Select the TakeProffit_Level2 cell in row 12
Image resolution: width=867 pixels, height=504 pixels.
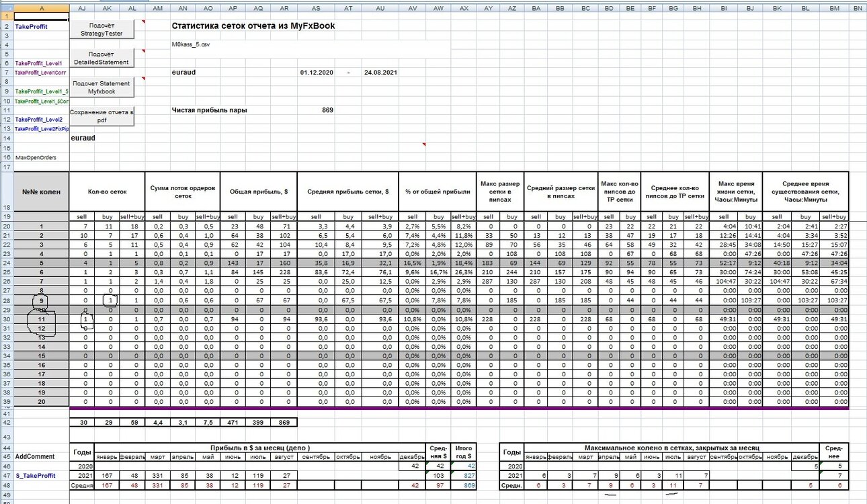coord(41,119)
